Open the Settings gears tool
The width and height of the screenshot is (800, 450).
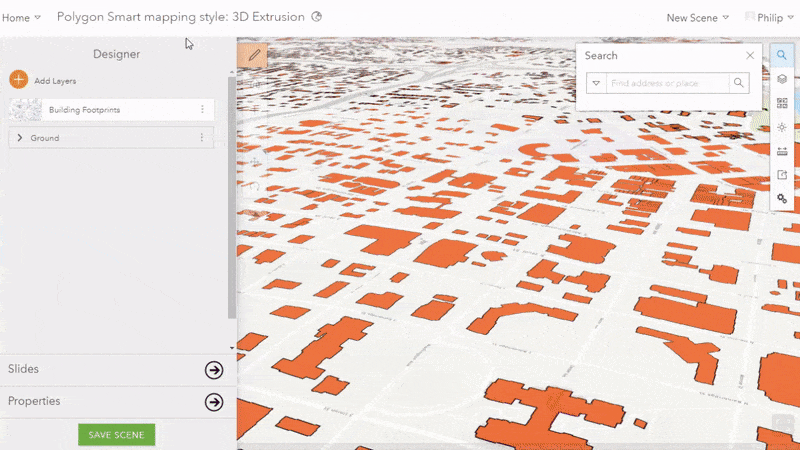pos(782,198)
